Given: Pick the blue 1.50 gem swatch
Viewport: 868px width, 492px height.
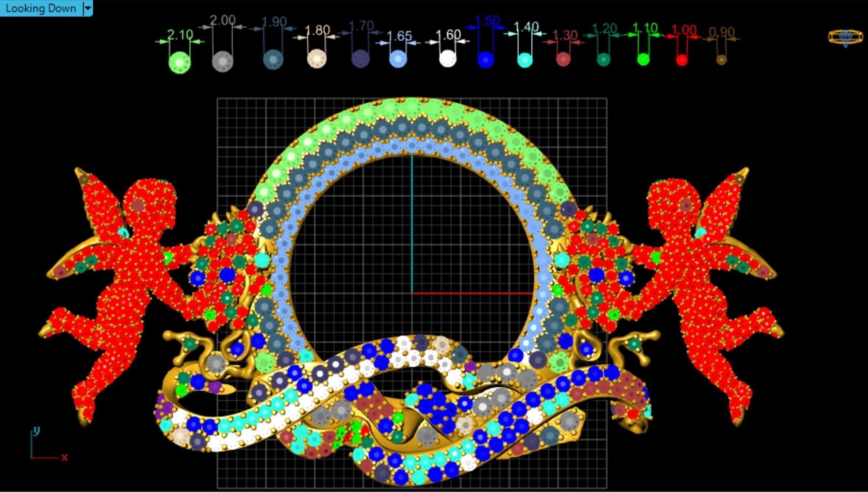Looking at the screenshot, I should click(485, 59).
